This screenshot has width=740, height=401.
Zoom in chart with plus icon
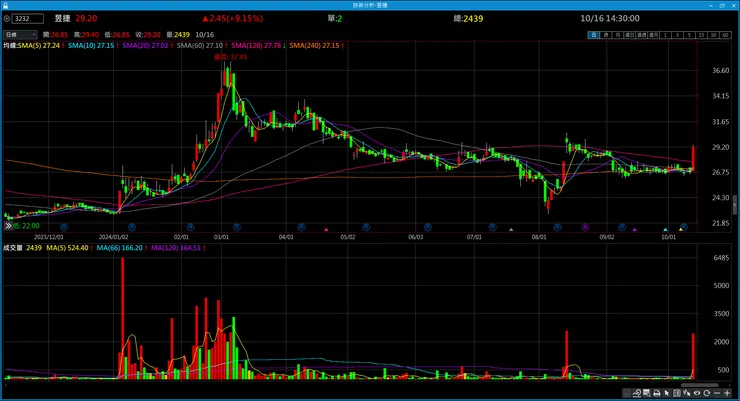click(x=727, y=393)
